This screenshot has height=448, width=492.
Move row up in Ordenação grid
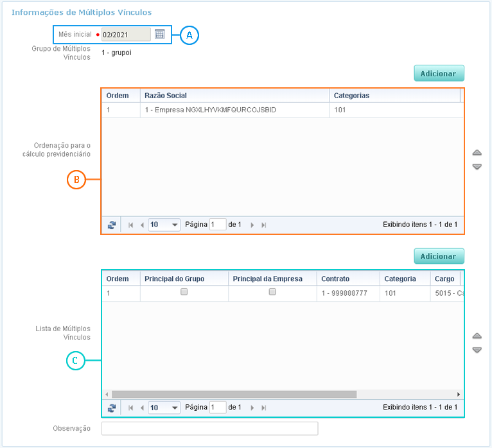tap(477, 153)
